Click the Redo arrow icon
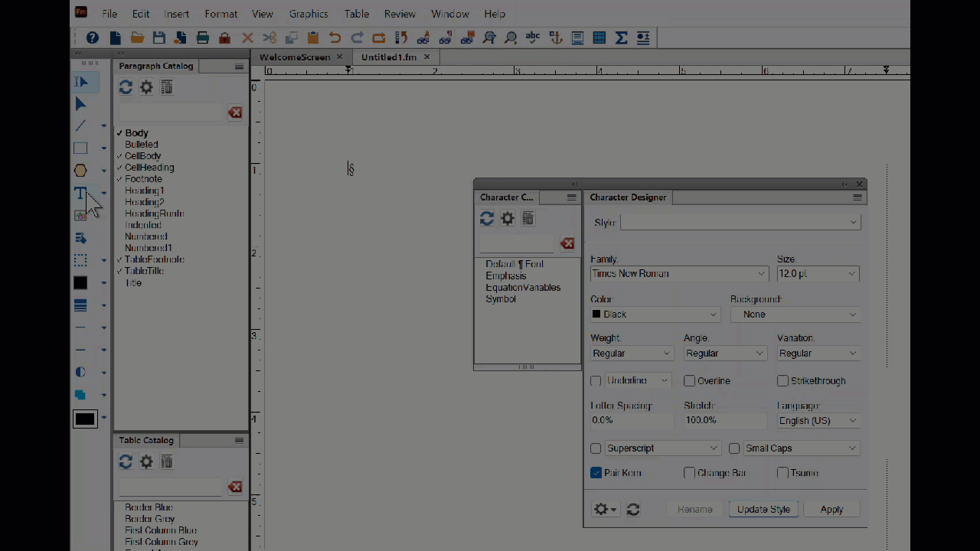The height and width of the screenshot is (551, 980). coord(357,37)
